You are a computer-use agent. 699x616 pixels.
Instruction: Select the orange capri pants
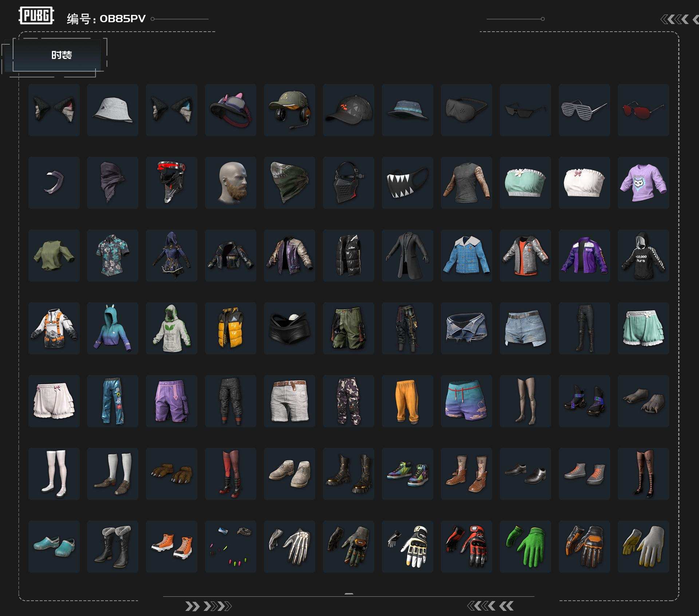click(407, 401)
